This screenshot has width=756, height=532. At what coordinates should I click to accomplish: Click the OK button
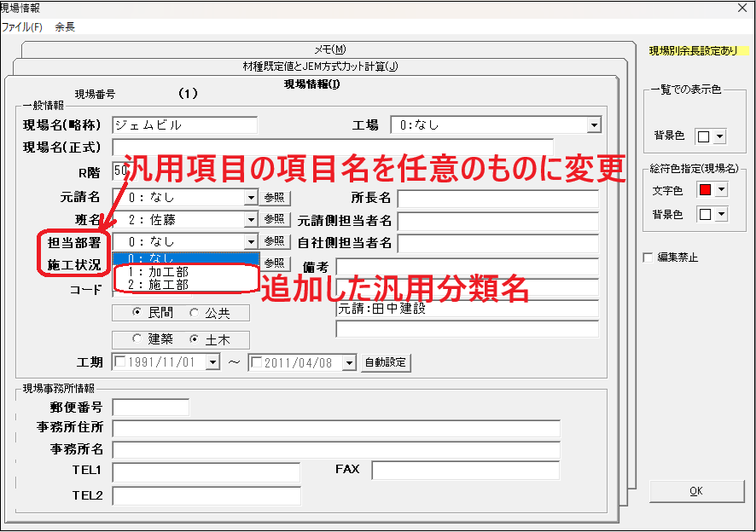pos(696,492)
